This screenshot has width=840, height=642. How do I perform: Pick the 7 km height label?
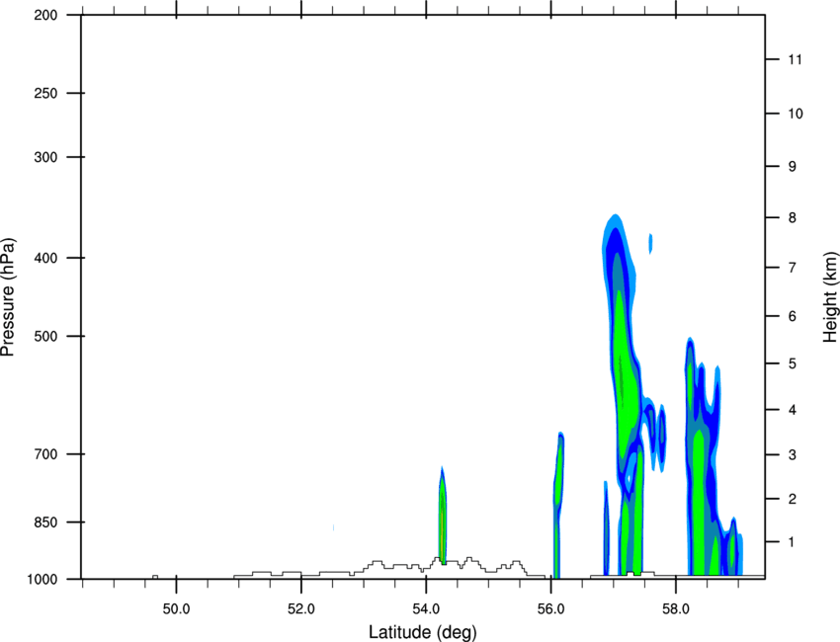[x=793, y=268]
